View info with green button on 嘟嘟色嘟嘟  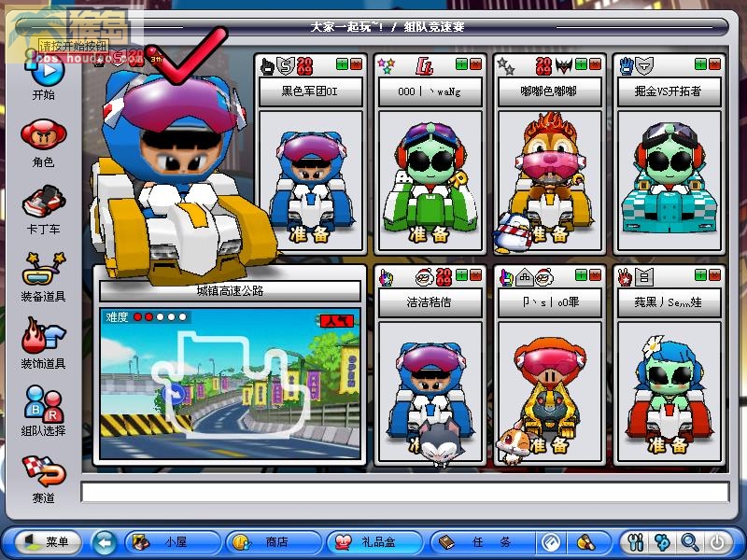click(581, 64)
